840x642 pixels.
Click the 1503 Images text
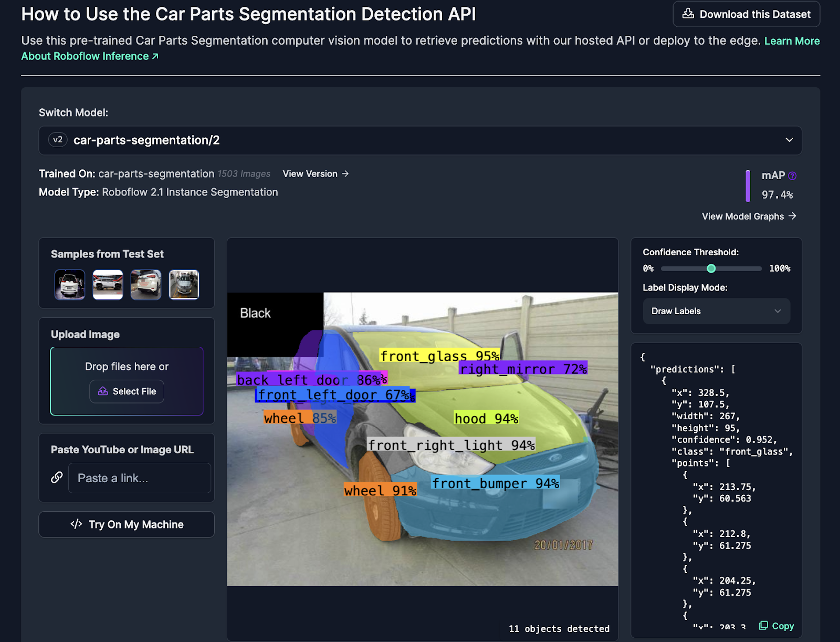click(244, 174)
